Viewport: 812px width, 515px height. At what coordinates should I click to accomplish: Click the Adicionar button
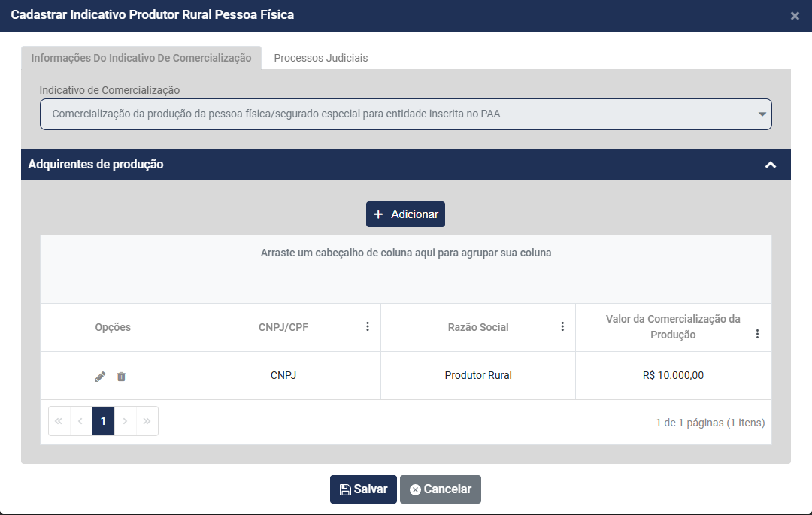tap(406, 214)
